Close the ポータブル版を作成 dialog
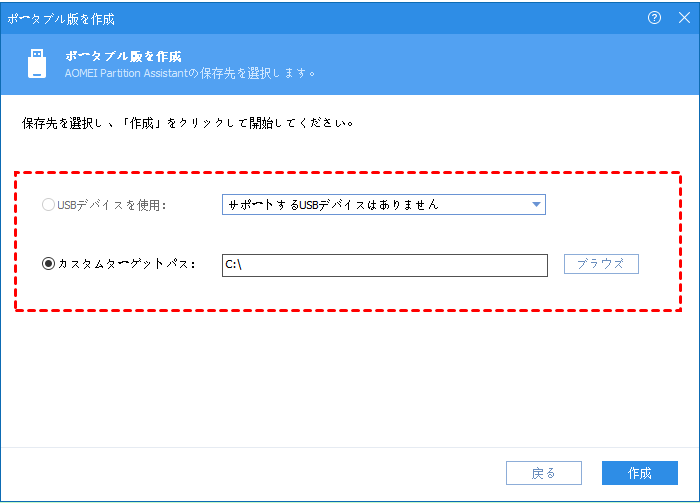 tap(683, 17)
